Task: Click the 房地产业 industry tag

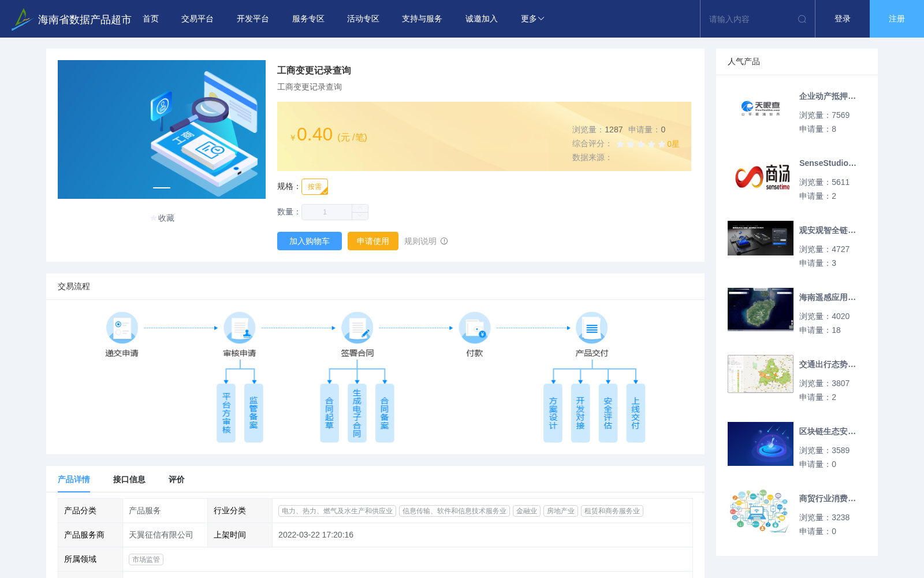Action: 561,511
